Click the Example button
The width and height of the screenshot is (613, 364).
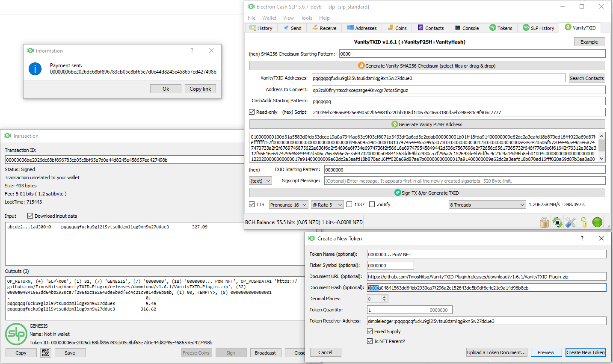pyautogui.click(x=589, y=41)
